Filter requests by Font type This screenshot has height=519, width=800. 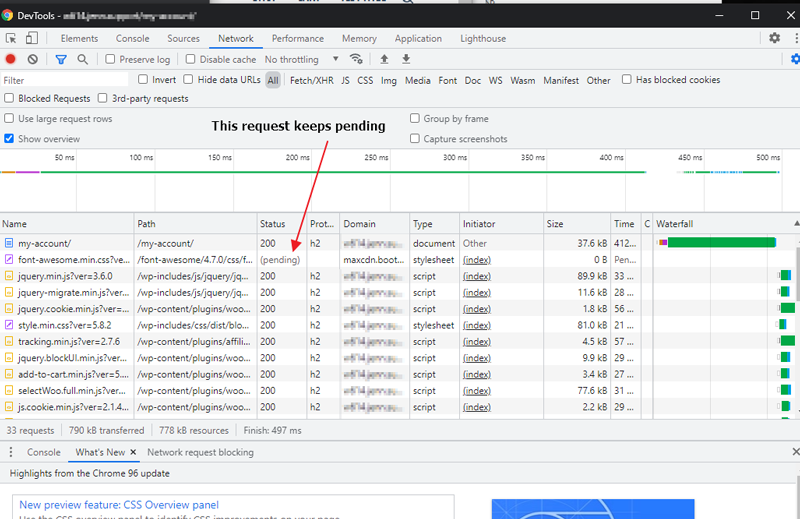447,80
